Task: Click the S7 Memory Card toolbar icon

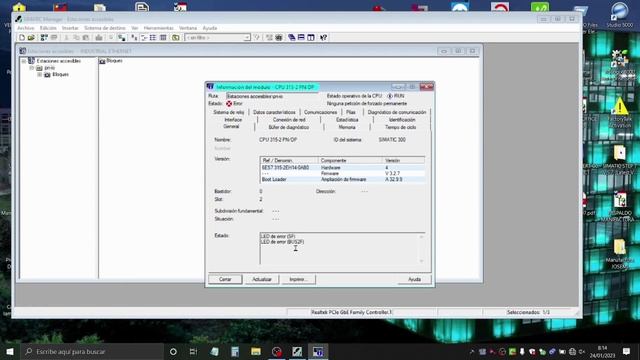Action: tap(54, 38)
